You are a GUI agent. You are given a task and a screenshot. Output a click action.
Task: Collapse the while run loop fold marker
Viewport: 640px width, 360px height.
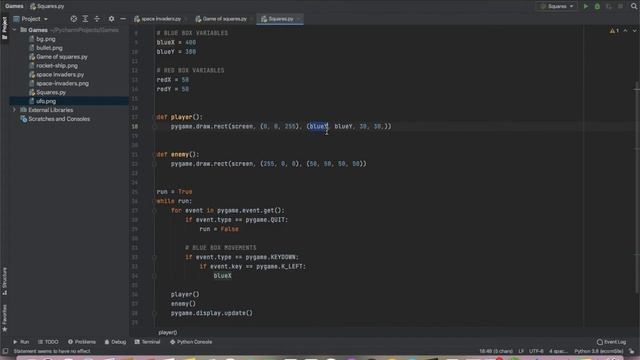point(154,201)
